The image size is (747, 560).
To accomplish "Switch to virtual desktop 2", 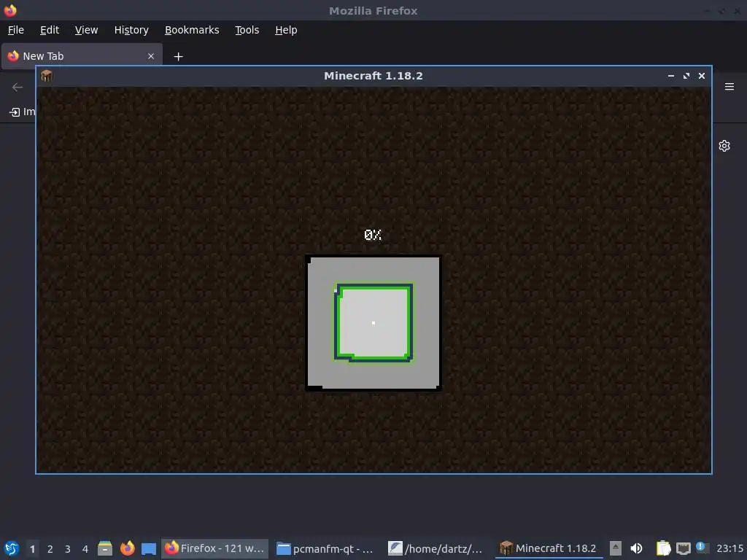I will tap(50, 549).
